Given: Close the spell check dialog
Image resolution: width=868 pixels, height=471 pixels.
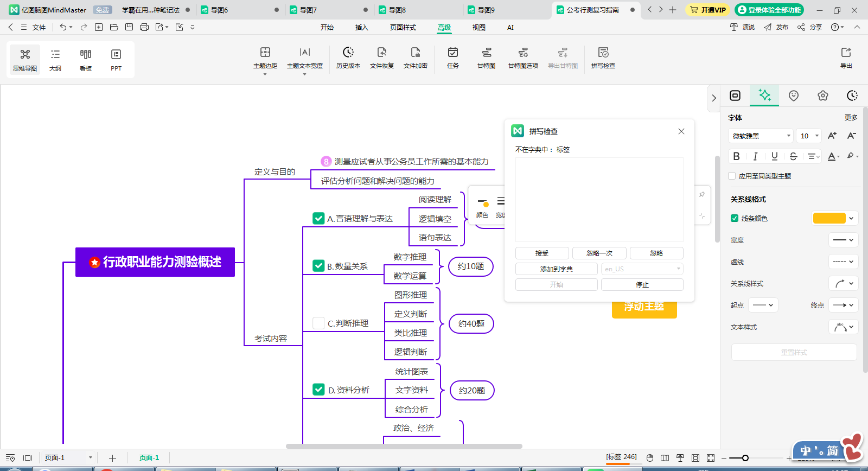Looking at the screenshot, I should pos(681,131).
